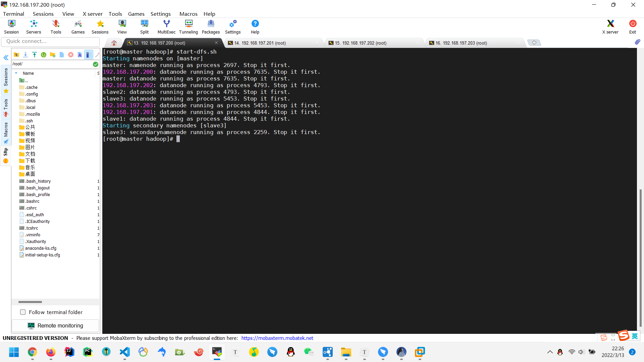644x362 pixels.
Task: Open the Packages manager
Action: coord(211,27)
